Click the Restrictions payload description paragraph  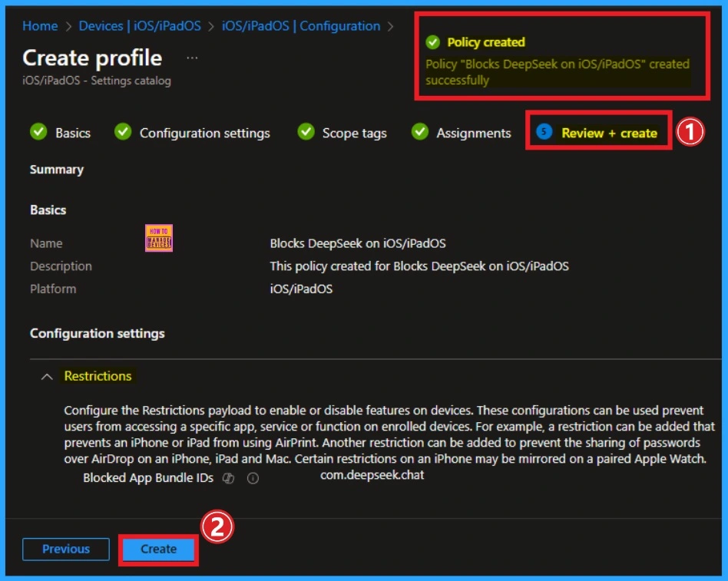(x=389, y=434)
